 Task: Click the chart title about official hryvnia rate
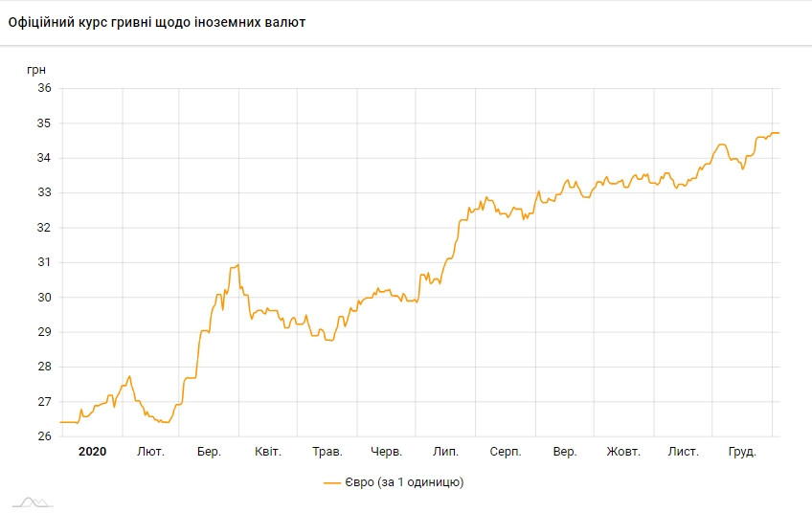157,22
